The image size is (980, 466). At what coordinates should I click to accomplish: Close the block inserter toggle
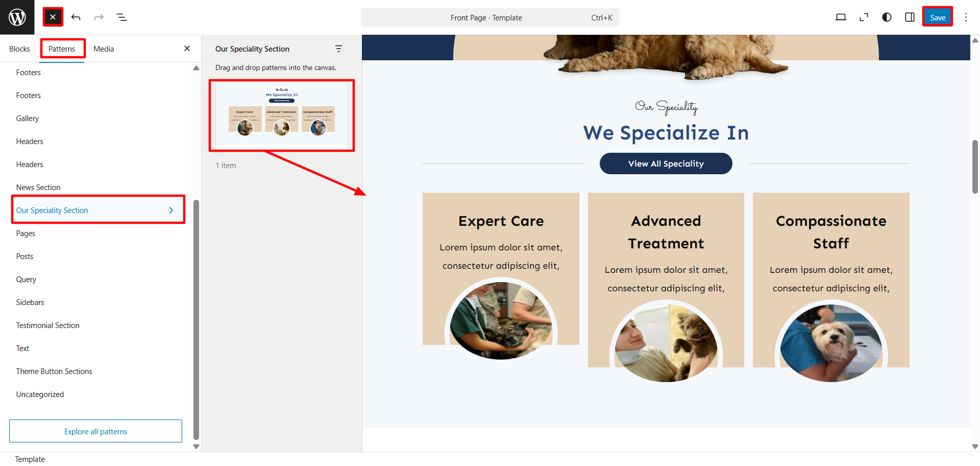53,17
